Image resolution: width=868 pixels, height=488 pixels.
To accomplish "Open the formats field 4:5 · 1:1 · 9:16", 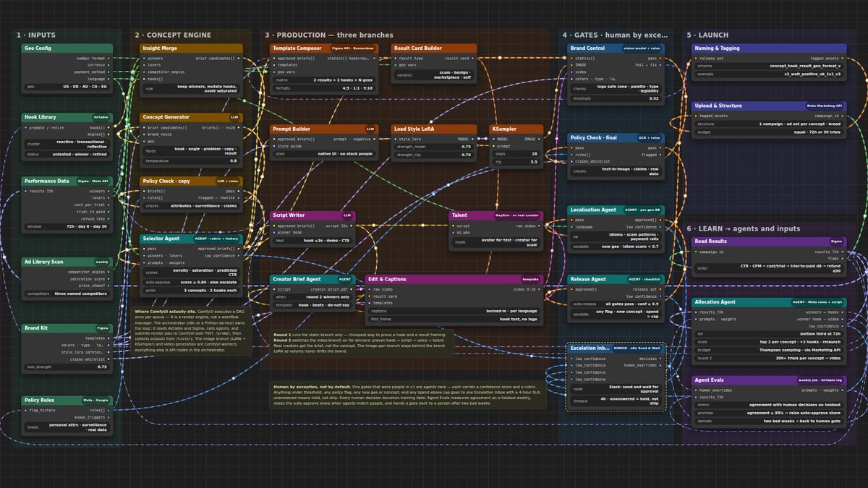I will click(323, 87).
